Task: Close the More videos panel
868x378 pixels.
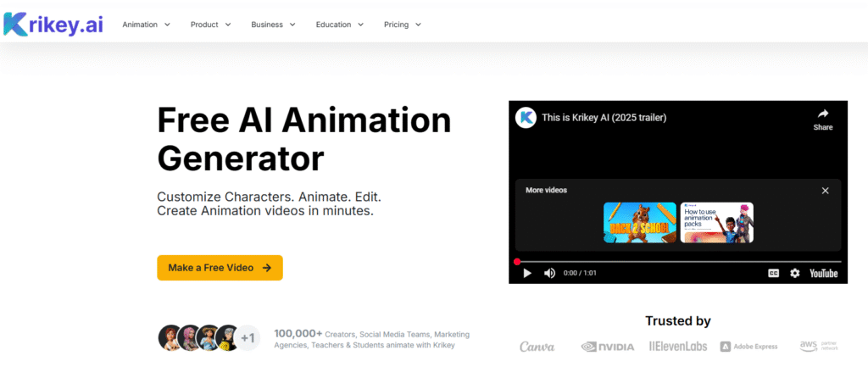Action: pos(825,191)
